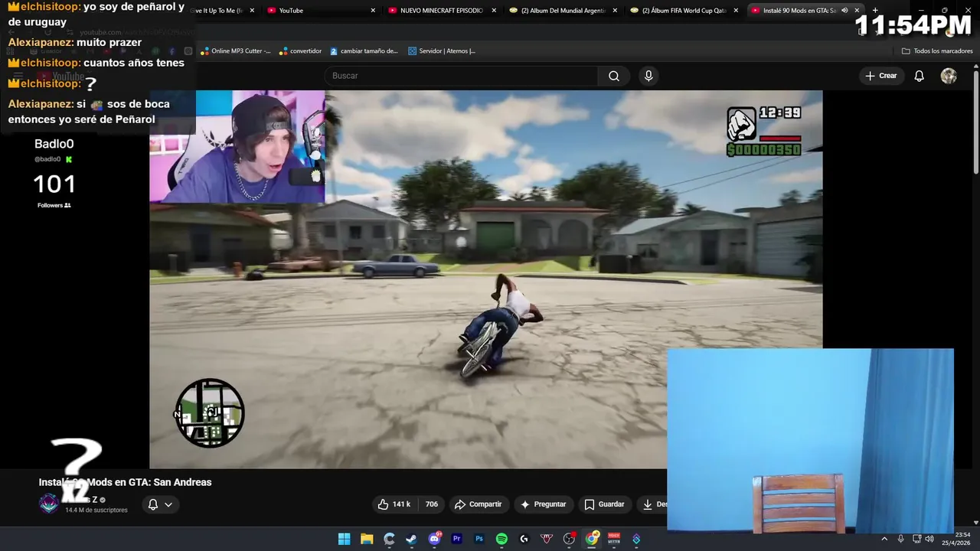Like the video showing 141 k

coord(395,504)
